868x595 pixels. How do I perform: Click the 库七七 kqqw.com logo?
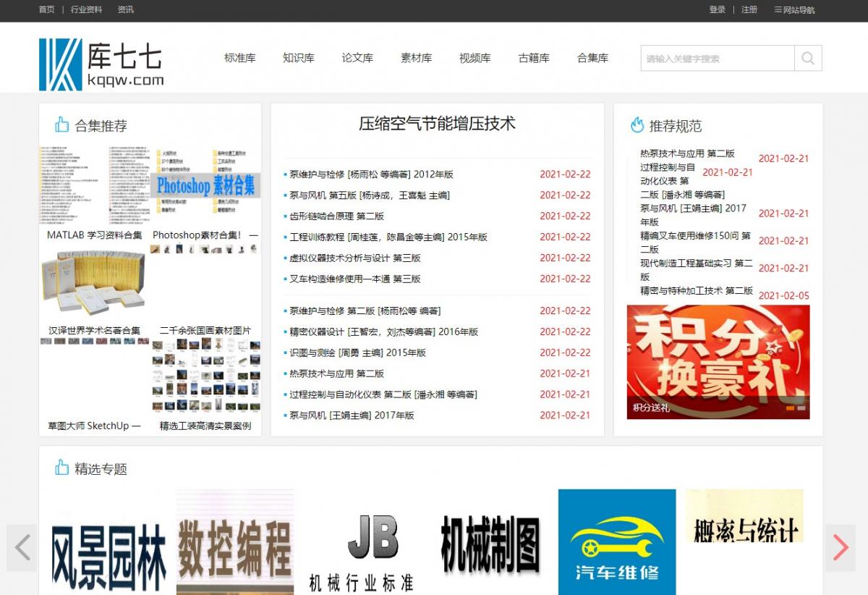coord(101,64)
